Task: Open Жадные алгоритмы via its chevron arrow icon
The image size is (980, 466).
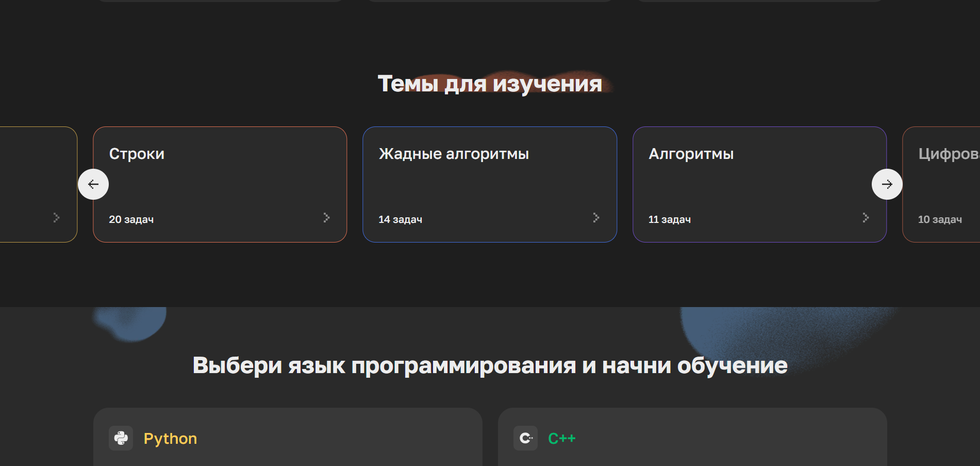Action: tap(596, 218)
